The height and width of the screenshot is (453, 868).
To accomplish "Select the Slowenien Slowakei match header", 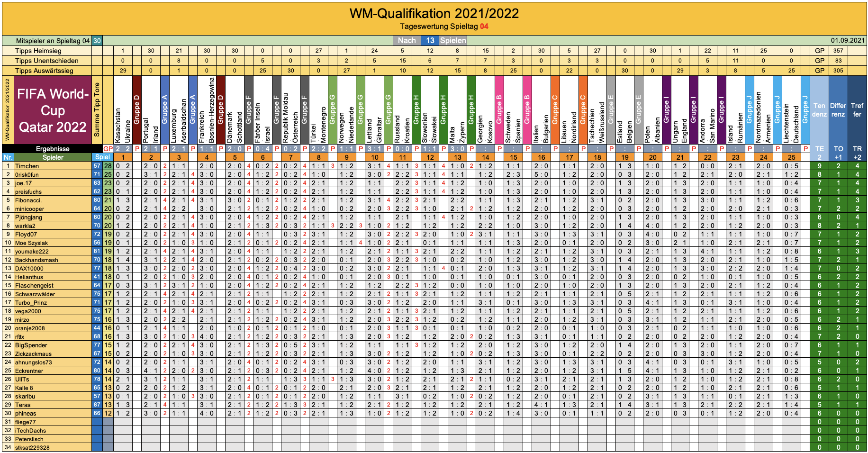I will 430,110.
